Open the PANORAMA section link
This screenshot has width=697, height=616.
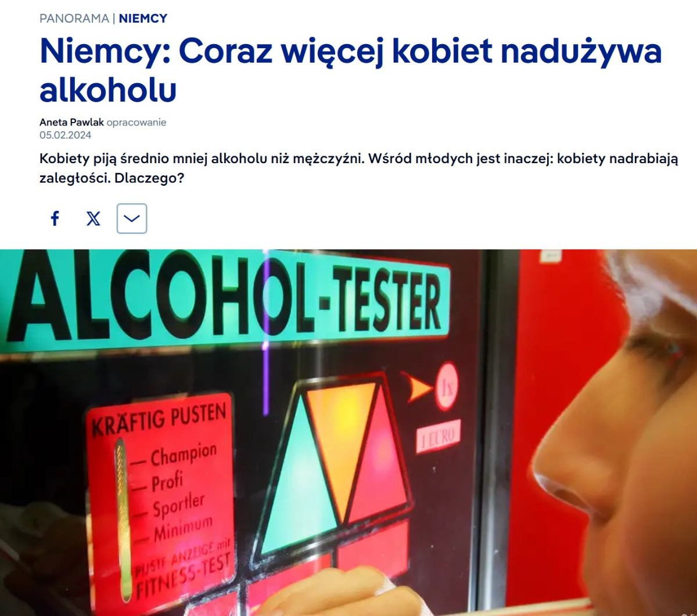pyautogui.click(x=74, y=19)
